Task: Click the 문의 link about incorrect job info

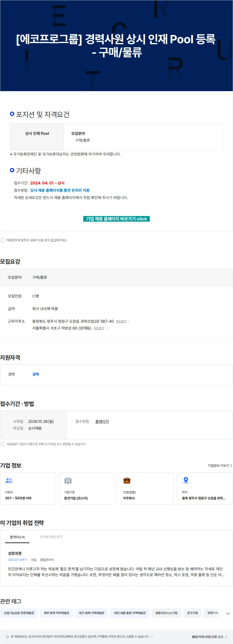Action: tap(53, 240)
